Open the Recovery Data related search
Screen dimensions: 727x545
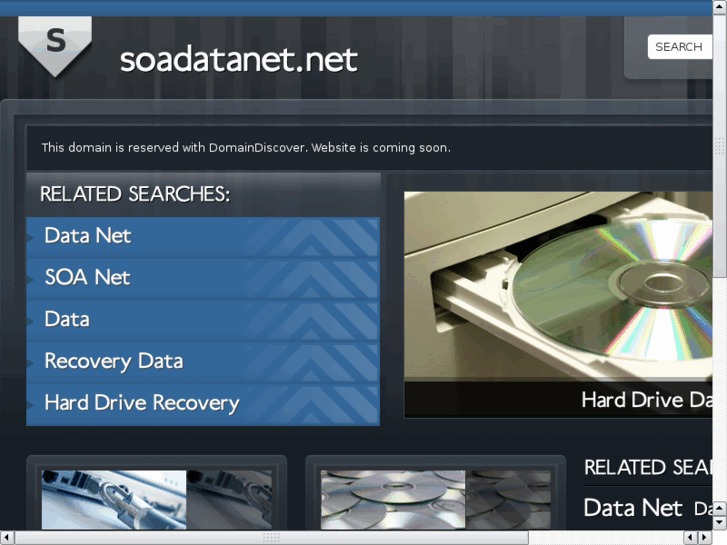203,362
